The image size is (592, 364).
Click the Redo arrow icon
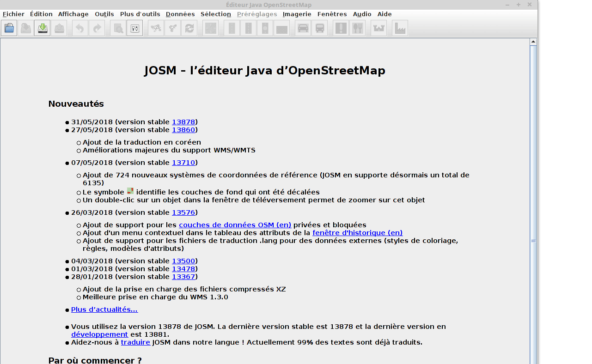click(x=97, y=28)
